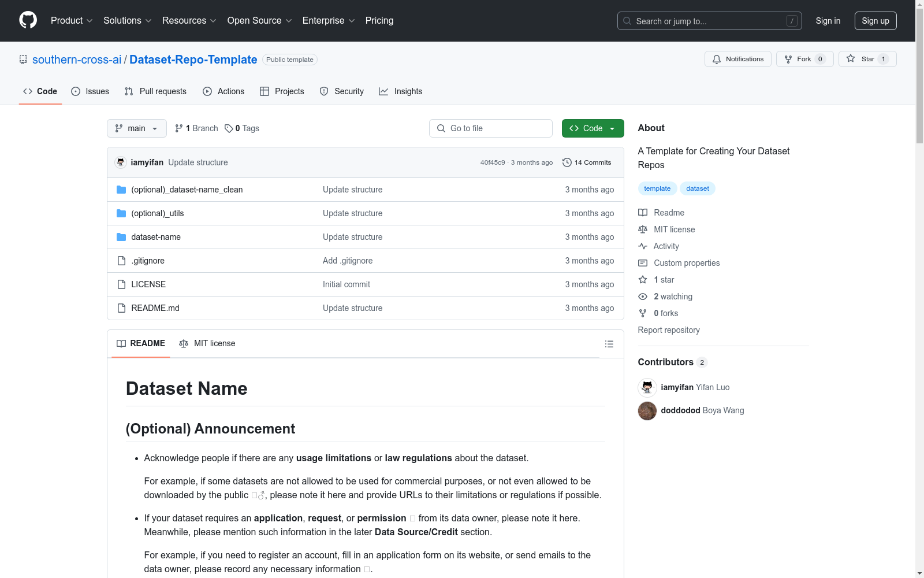This screenshot has width=924, height=578.
Task: Click the Search or jump to field
Action: (710, 21)
